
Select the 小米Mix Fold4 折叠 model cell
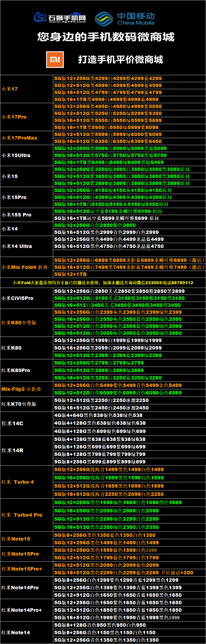pos(24,267)
